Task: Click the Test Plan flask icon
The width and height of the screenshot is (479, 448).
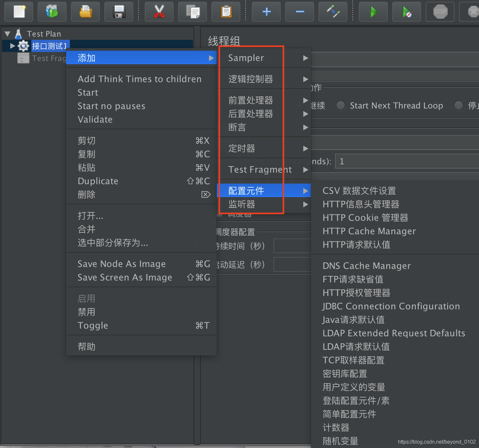Action: click(x=19, y=34)
